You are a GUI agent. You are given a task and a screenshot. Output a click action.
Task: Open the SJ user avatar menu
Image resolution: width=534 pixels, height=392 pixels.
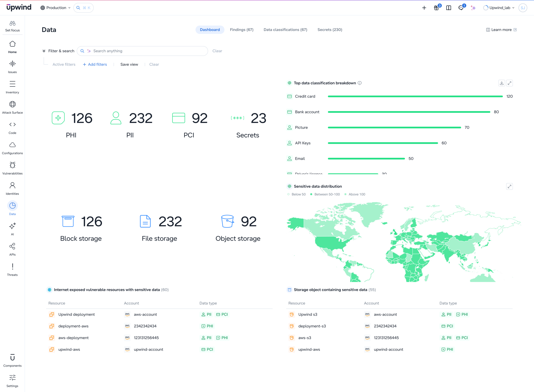point(523,8)
